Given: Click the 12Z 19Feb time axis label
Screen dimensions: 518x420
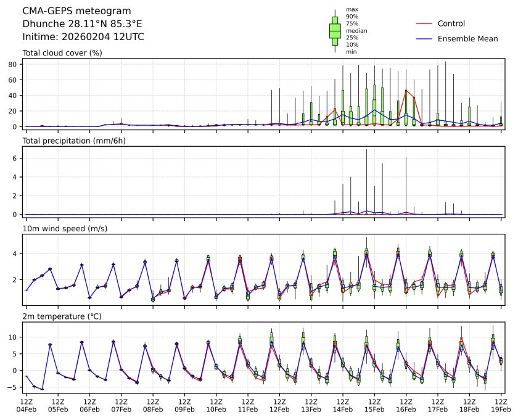Looking at the screenshot, I should 500,405.
